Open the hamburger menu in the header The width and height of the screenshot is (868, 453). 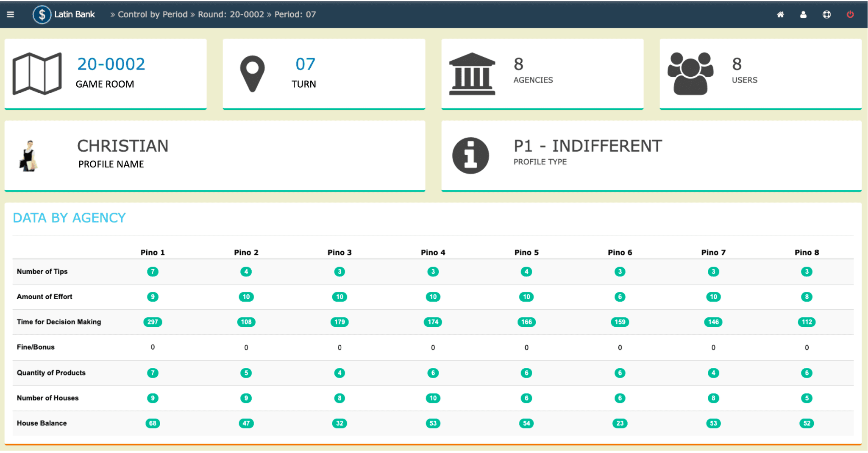coord(11,14)
